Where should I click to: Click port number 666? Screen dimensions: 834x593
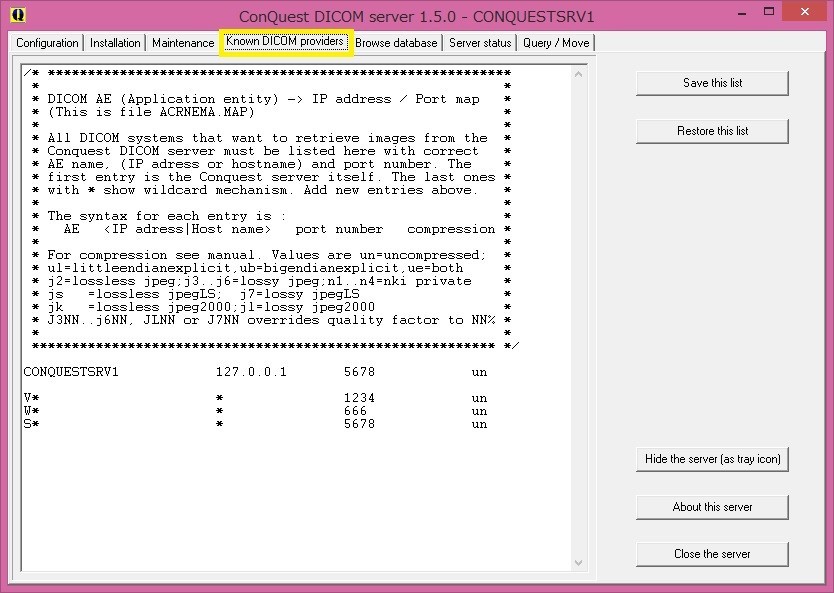pos(355,411)
